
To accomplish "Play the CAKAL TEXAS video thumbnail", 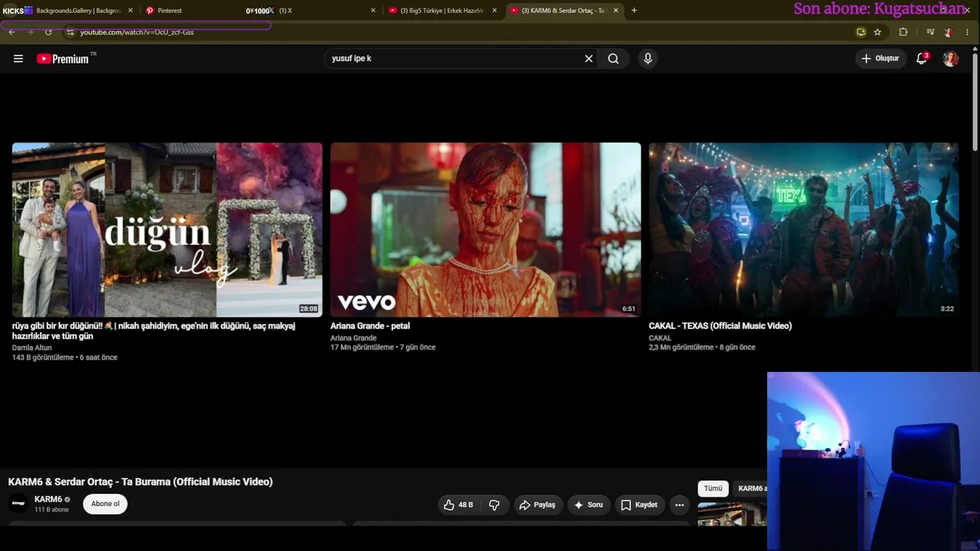I will click(804, 230).
